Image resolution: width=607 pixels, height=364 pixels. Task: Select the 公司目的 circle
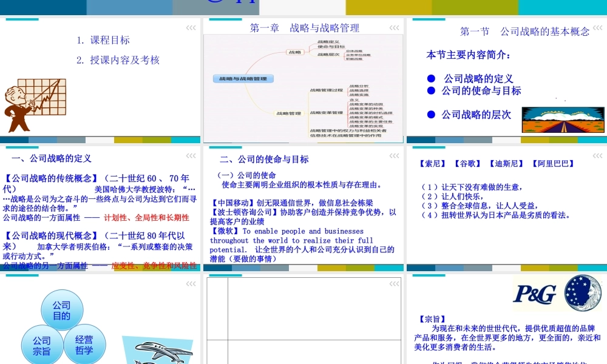62,310
